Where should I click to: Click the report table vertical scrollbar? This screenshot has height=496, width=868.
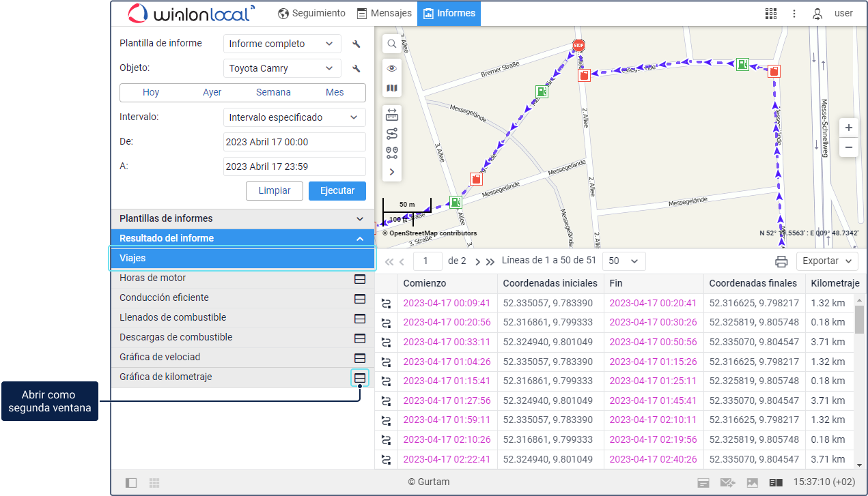pyautogui.click(x=859, y=319)
